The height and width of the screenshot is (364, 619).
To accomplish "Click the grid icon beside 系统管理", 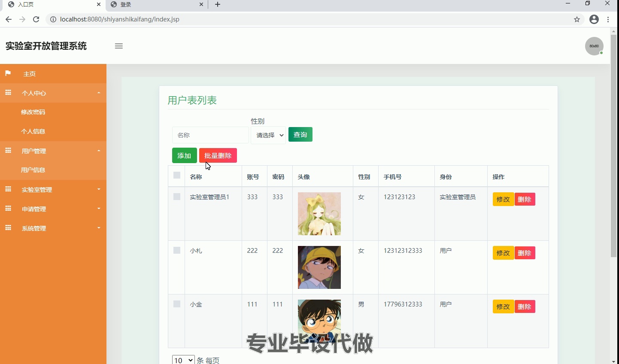I will pos(8,228).
